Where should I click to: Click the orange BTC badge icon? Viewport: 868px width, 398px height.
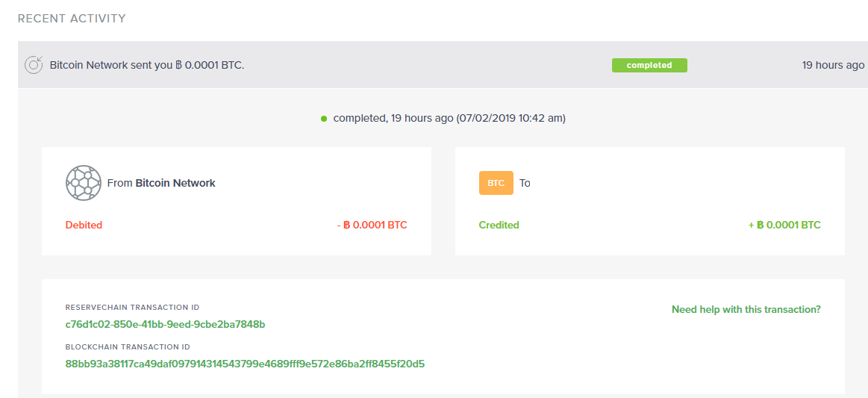click(496, 183)
